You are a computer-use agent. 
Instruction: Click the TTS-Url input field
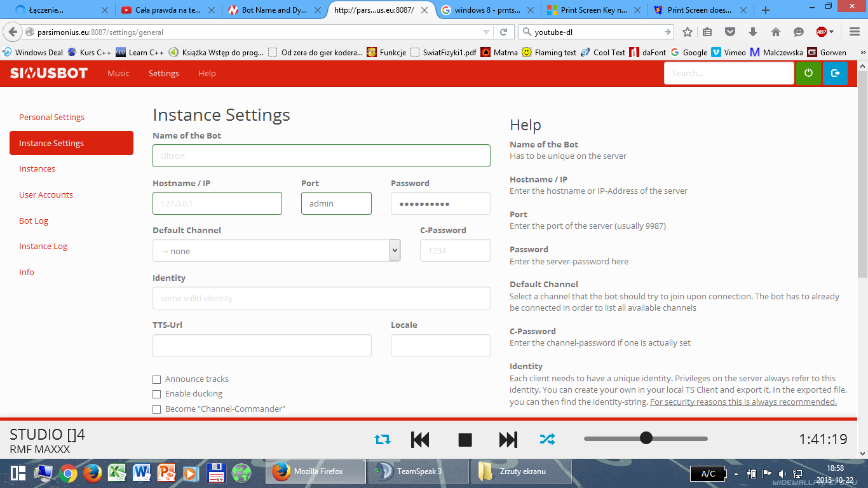tap(262, 346)
